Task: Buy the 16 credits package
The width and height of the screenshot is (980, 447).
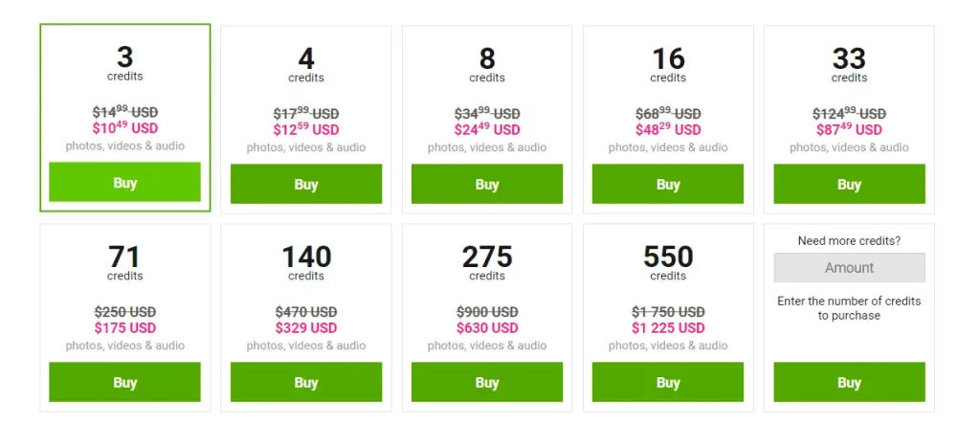Action: (x=668, y=184)
